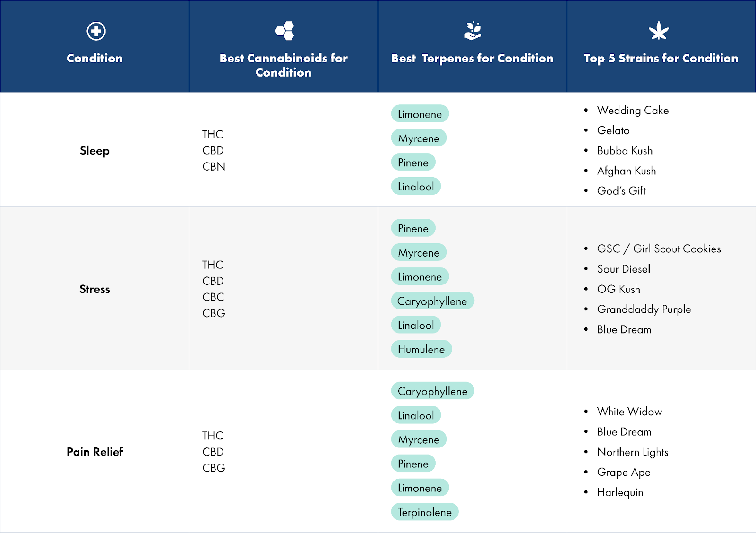Click the Terpinolene terpene tag

(425, 512)
